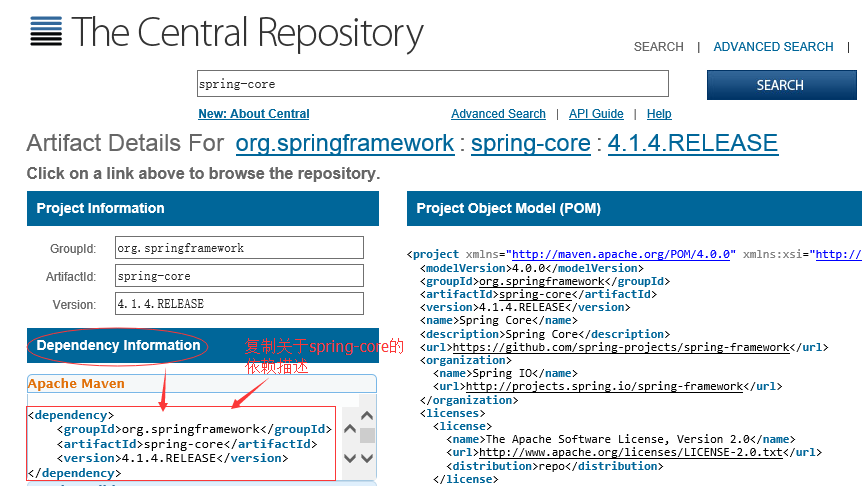Click the ArtifactId field with spring-core
Screen dimensions: 862x486
point(239,275)
